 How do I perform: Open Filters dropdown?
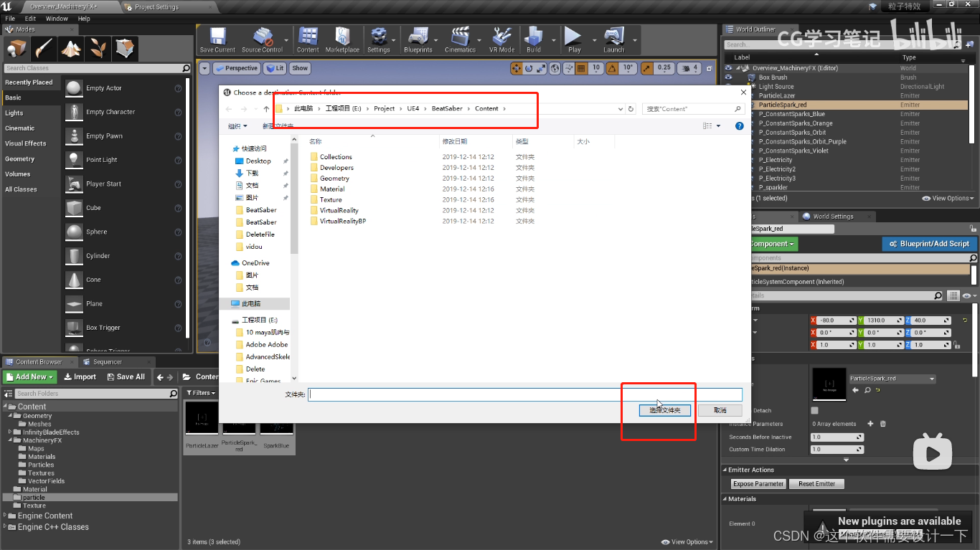[201, 393]
